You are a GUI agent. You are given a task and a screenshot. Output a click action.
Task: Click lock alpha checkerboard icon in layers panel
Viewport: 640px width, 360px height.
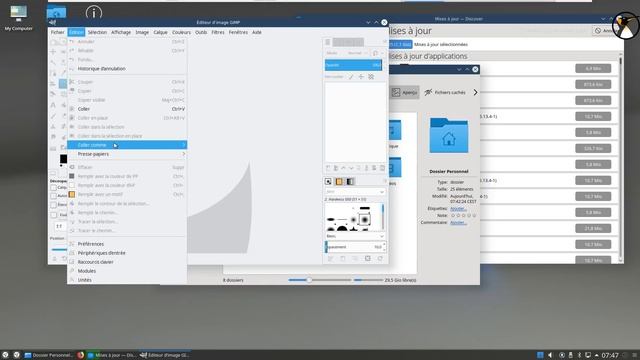point(371,77)
